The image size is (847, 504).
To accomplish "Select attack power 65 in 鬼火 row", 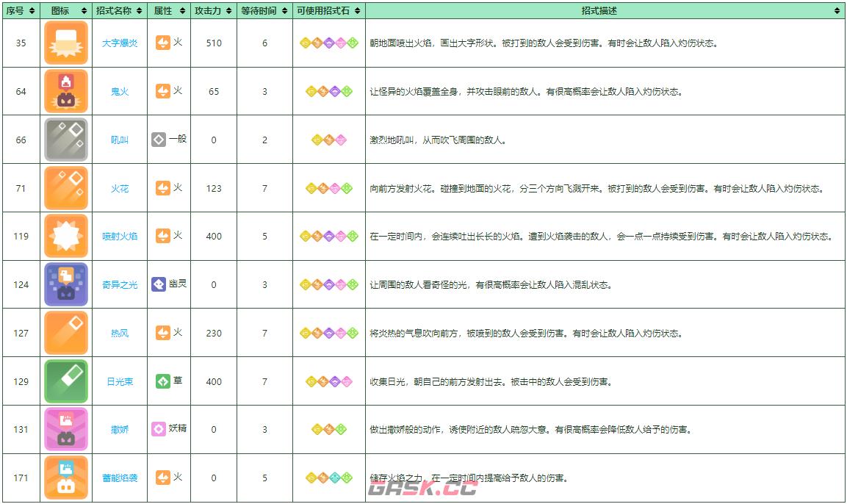I will (x=214, y=92).
